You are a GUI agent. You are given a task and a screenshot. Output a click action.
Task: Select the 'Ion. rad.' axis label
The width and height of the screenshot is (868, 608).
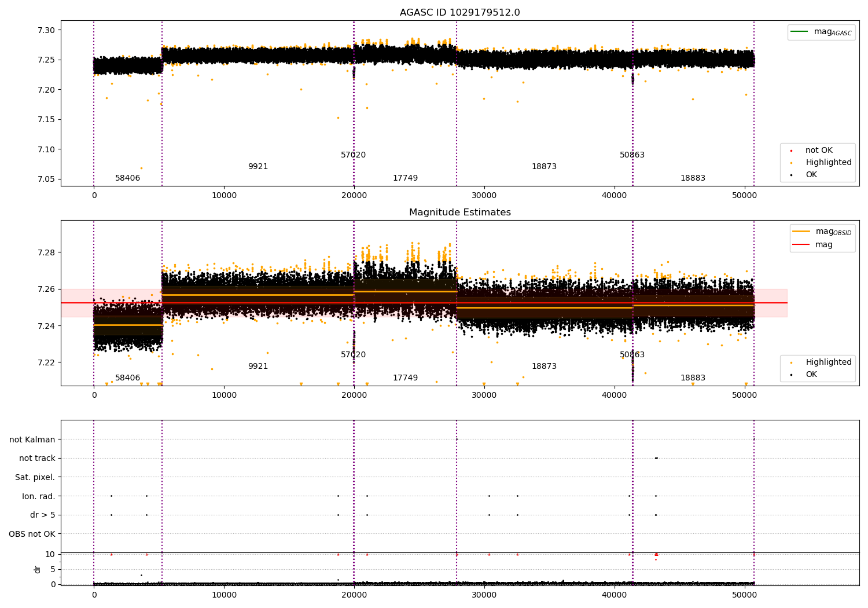(39, 496)
